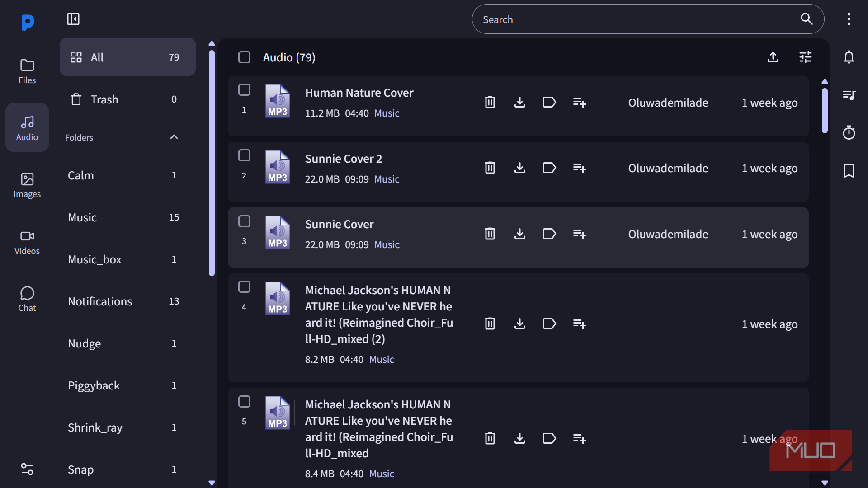The height and width of the screenshot is (488, 868).
Task: Open the Music folder
Action: (127, 217)
